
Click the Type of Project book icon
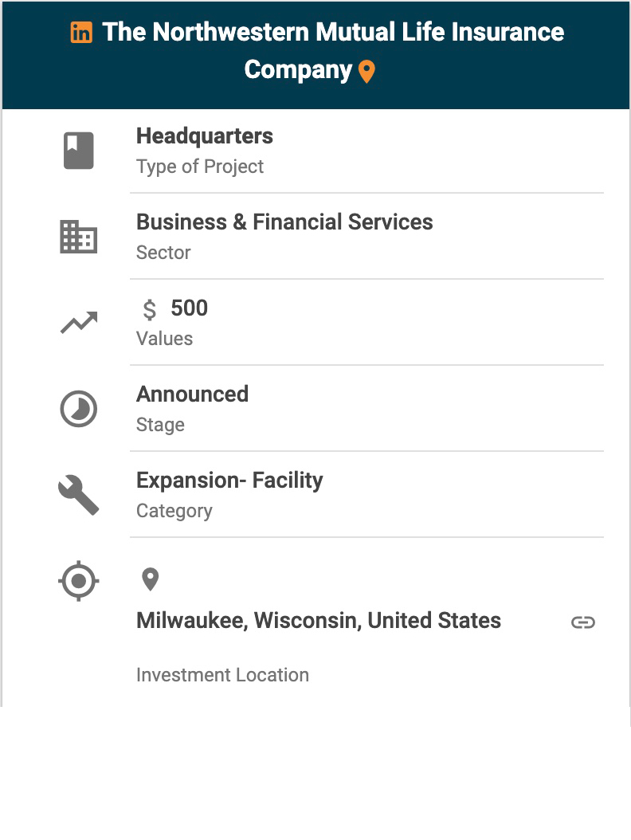pyautogui.click(x=78, y=151)
